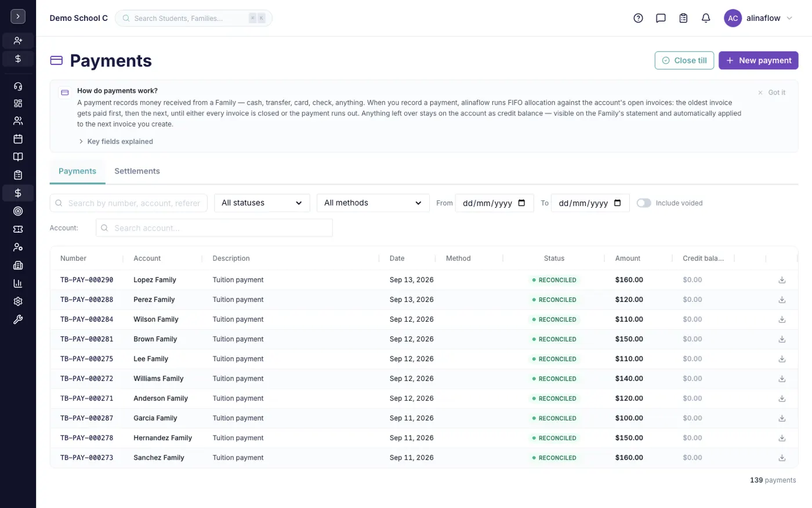Image resolution: width=812 pixels, height=508 pixels.
Task: Open the target icon in sidebar
Action: 18,211
